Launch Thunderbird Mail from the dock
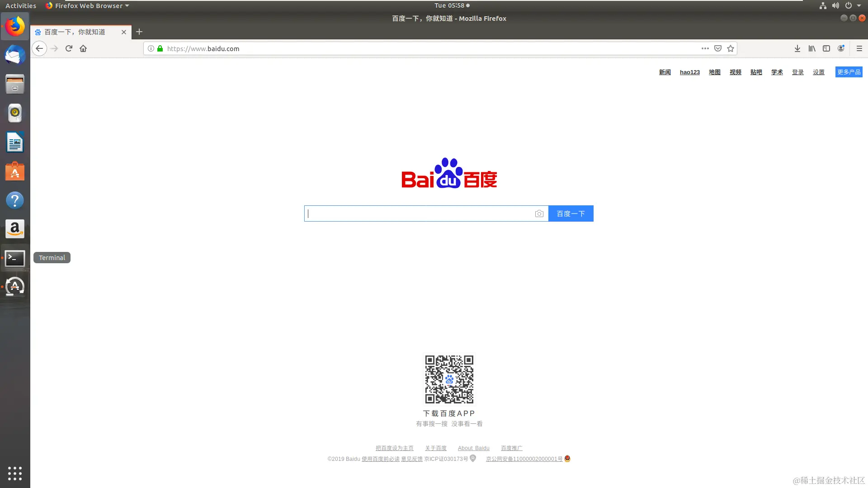Image resolution: width=868 pixels, height=488 pixels. pyautogui.click(x=15, y=55)
